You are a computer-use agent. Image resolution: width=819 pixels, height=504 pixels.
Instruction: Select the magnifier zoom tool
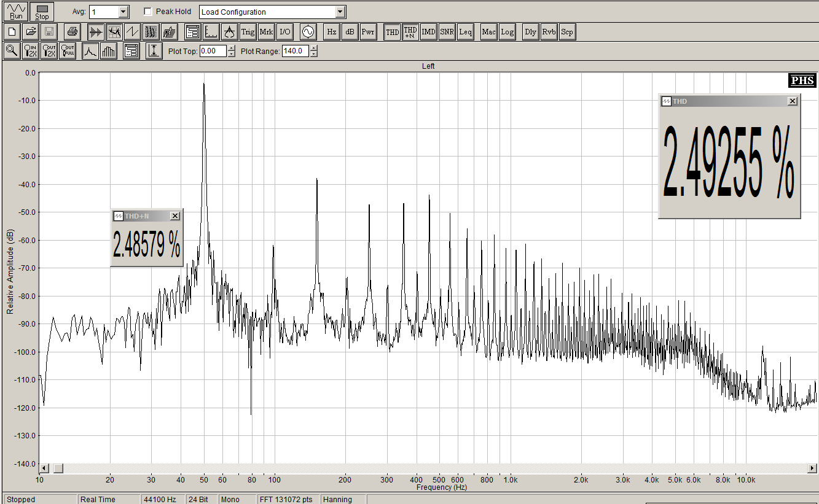[x=12, y=51]
